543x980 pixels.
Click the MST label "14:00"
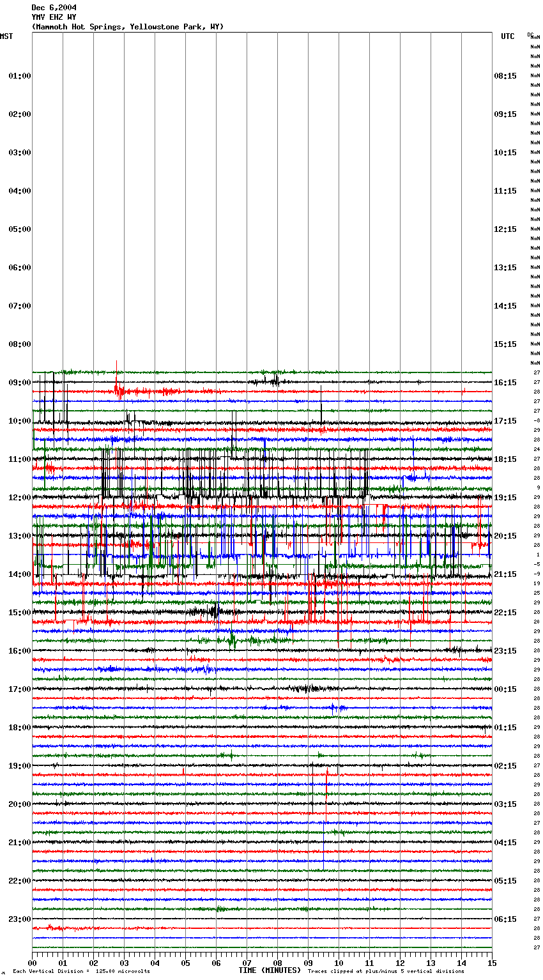click(20, 574)
